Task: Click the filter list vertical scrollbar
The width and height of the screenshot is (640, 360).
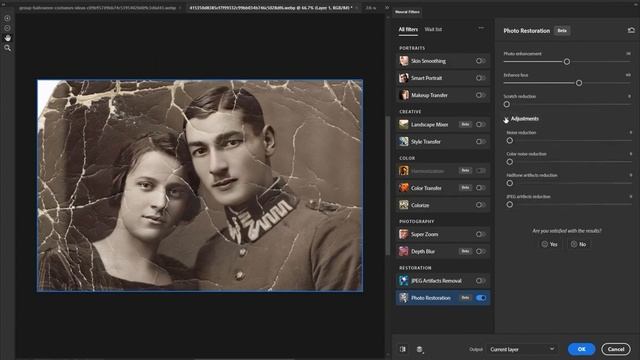Action: click(388, 186)
